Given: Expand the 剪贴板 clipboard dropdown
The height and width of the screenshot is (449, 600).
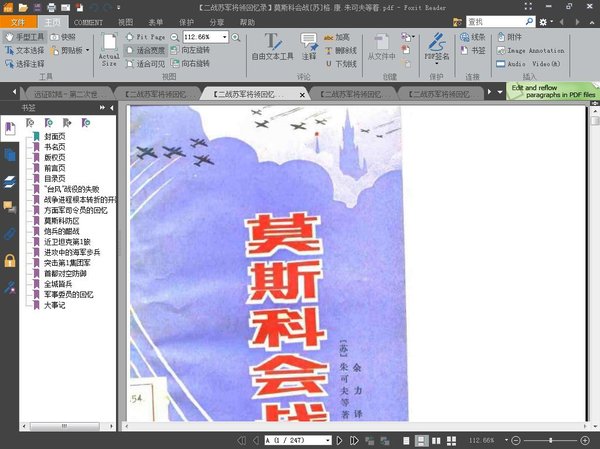Looking at the screenshot, I should coord(87,49).
